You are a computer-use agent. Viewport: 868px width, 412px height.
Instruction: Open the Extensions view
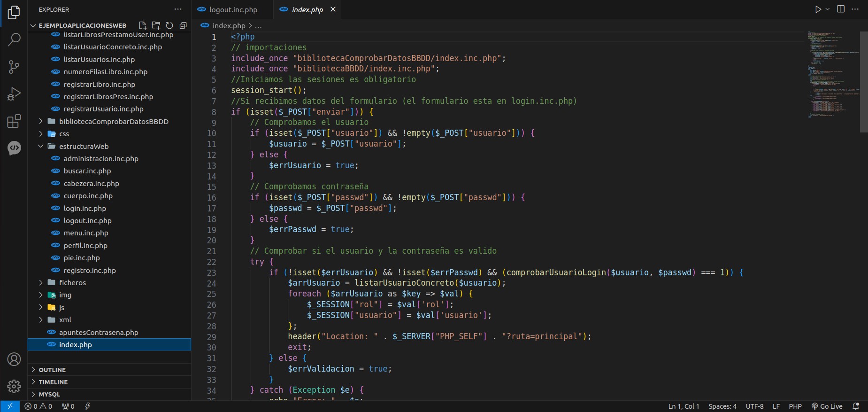[14, 121]
